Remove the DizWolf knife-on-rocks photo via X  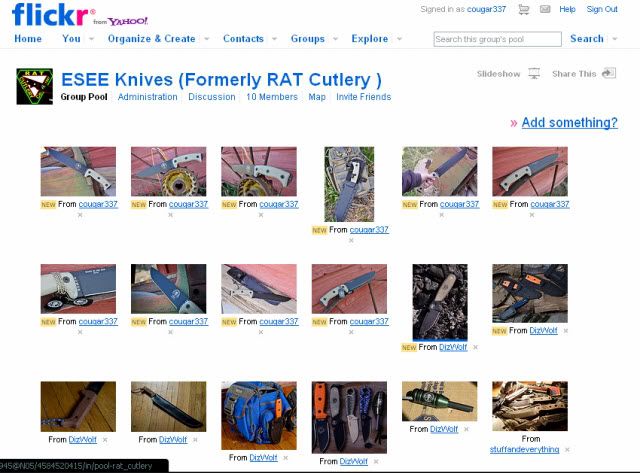(x=476, y=347)
